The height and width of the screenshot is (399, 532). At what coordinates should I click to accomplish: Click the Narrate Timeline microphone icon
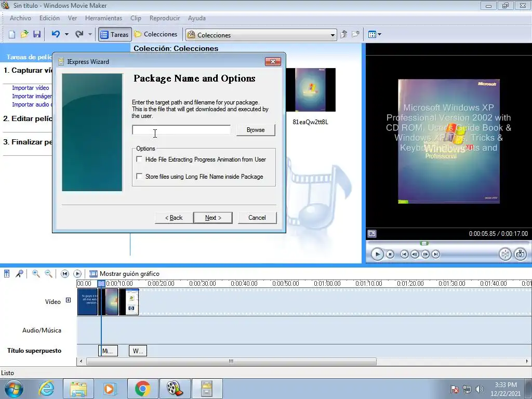click(x=19, y=273)
